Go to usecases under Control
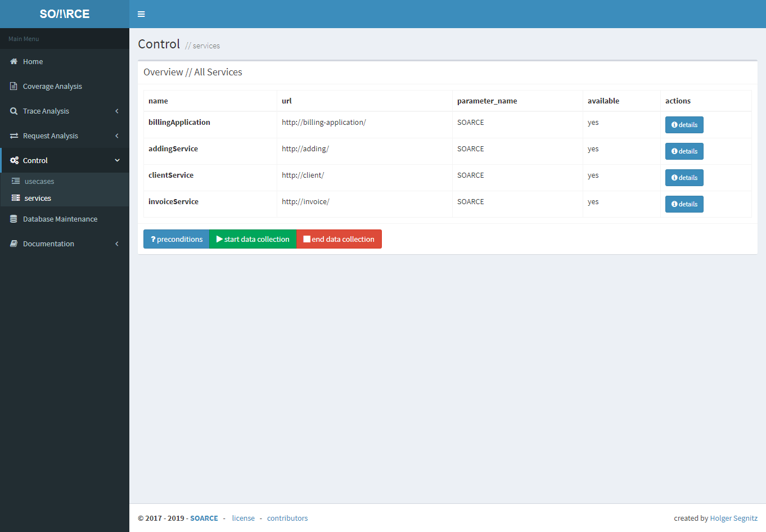This screenshot has width=766, height=532. 65,181
